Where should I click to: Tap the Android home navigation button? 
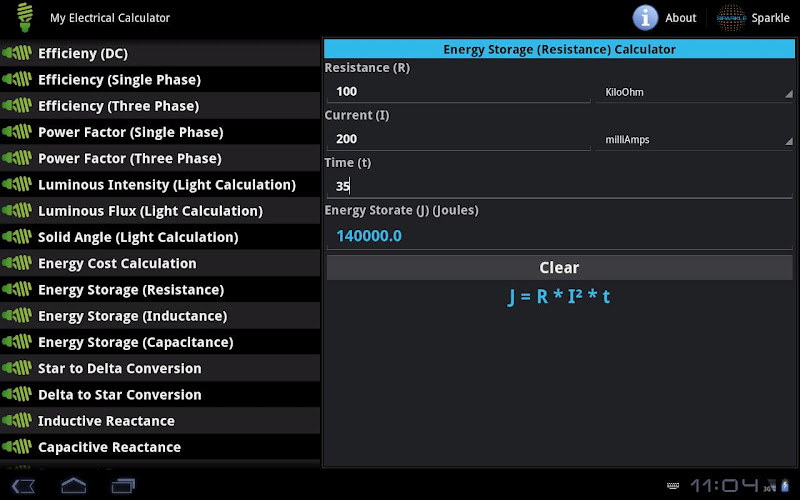point(73,485)
